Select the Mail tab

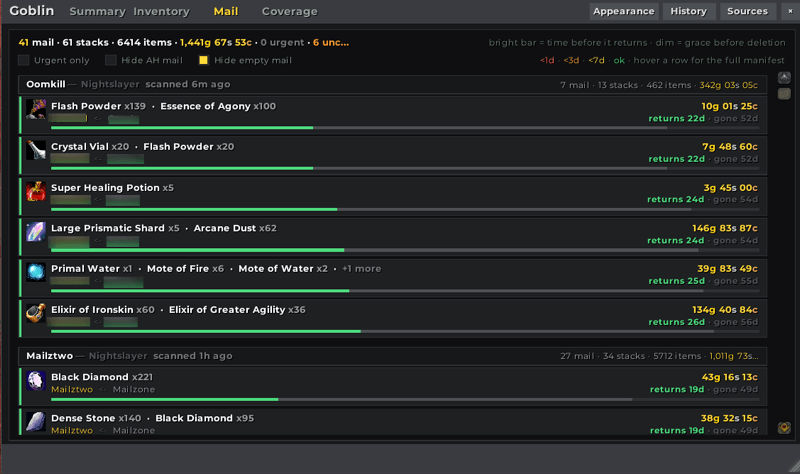(226, 11)
